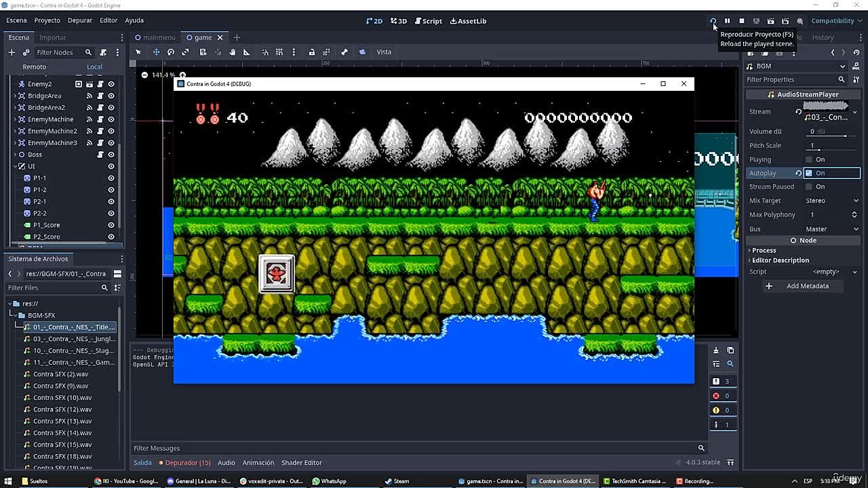The height and width of the screenshot is (488, 868).
Task: Open the Escena menu
Action: coord(17,20)
